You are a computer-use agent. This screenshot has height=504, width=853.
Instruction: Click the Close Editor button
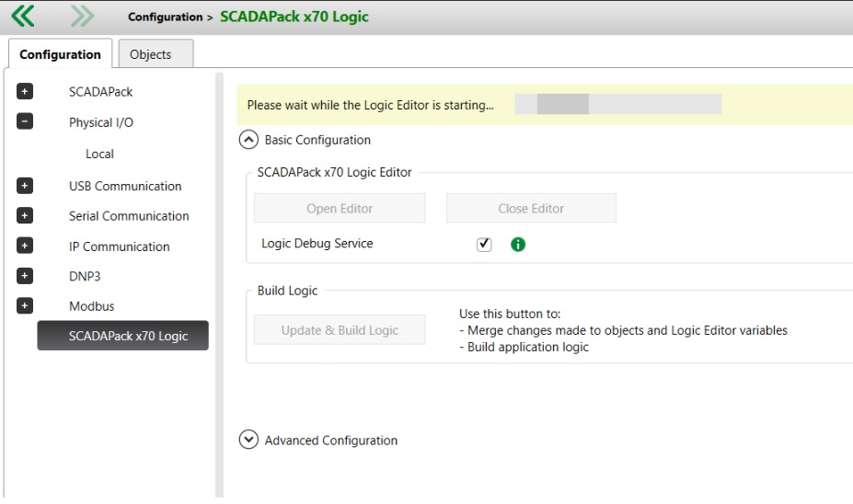pos(531,208)
